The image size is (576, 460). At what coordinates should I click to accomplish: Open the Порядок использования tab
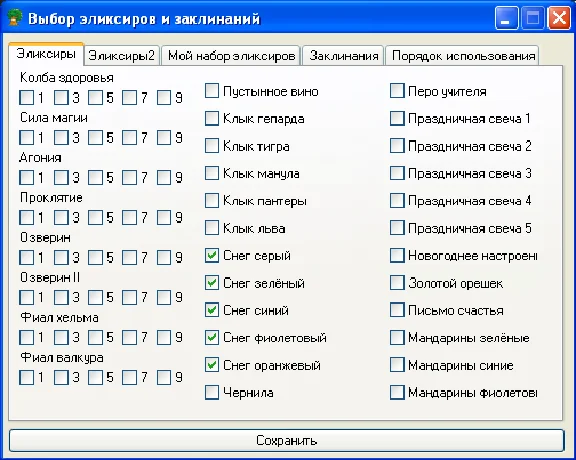[463, 56]
